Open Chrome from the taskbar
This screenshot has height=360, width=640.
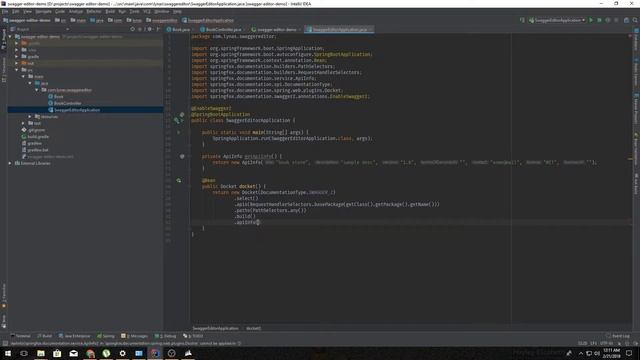click(90, 353)
